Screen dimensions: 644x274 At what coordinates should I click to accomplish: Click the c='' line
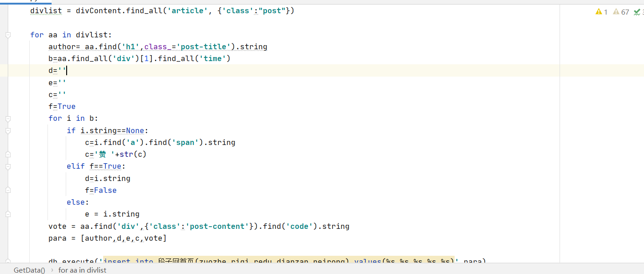(58, 95)
